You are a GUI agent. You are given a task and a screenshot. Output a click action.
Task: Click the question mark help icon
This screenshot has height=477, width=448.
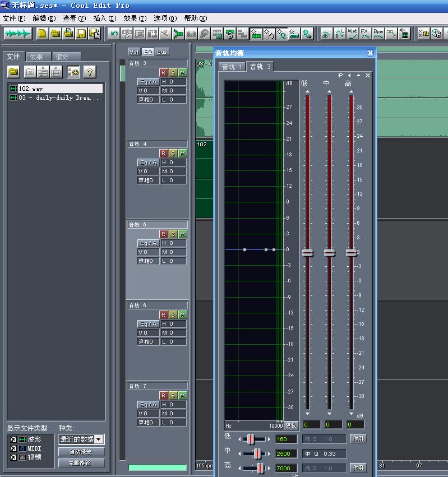(x=90, y=72)
